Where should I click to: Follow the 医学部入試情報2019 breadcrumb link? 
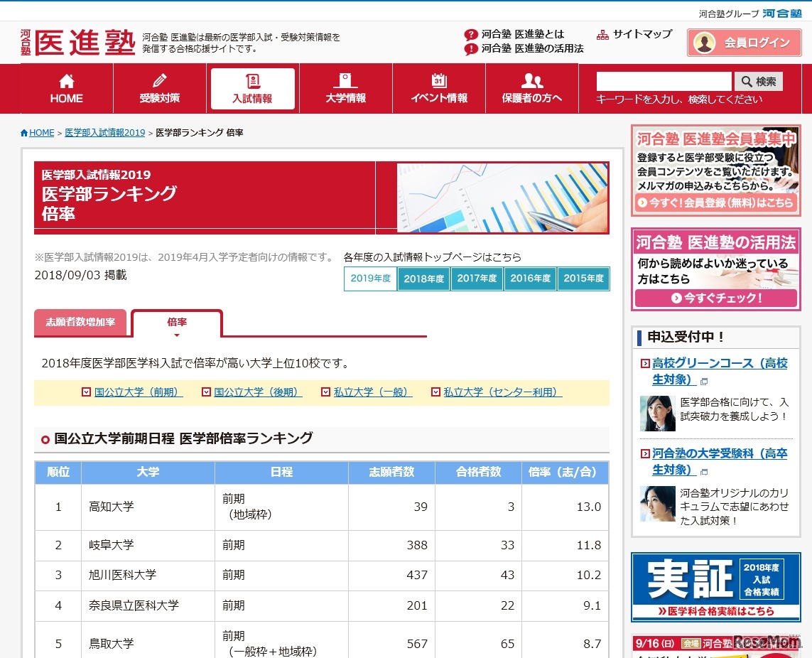[104, 132]
